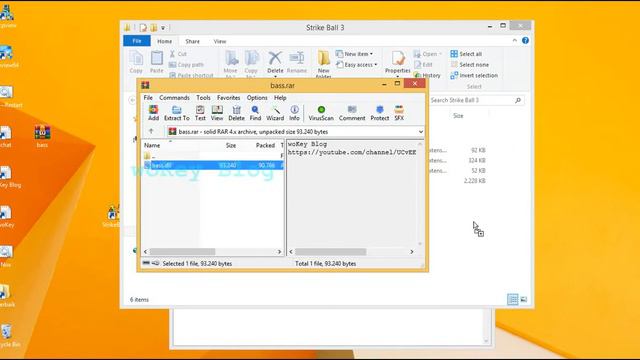
Task: Click Copy path in ribbon
Action: tap(186, 64)
